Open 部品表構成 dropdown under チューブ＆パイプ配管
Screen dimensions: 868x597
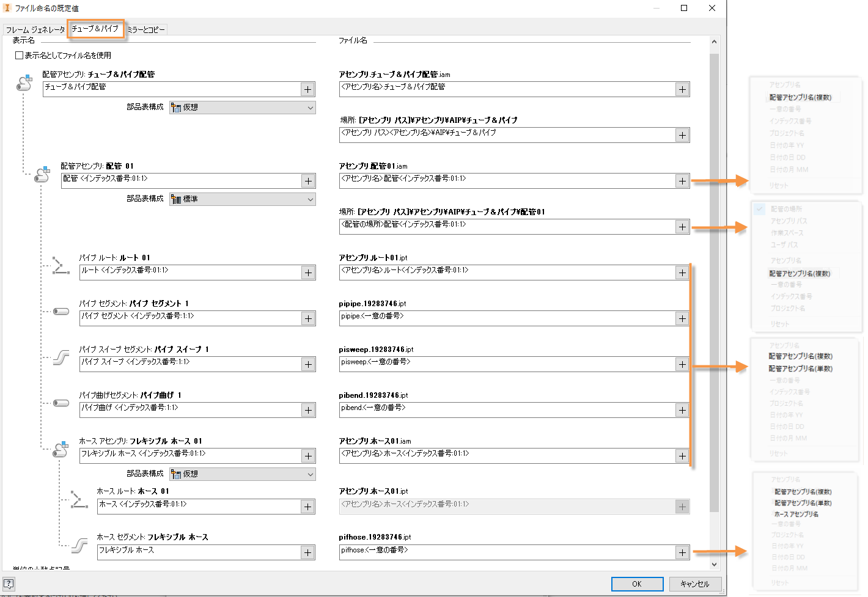(x=242, y=108)
